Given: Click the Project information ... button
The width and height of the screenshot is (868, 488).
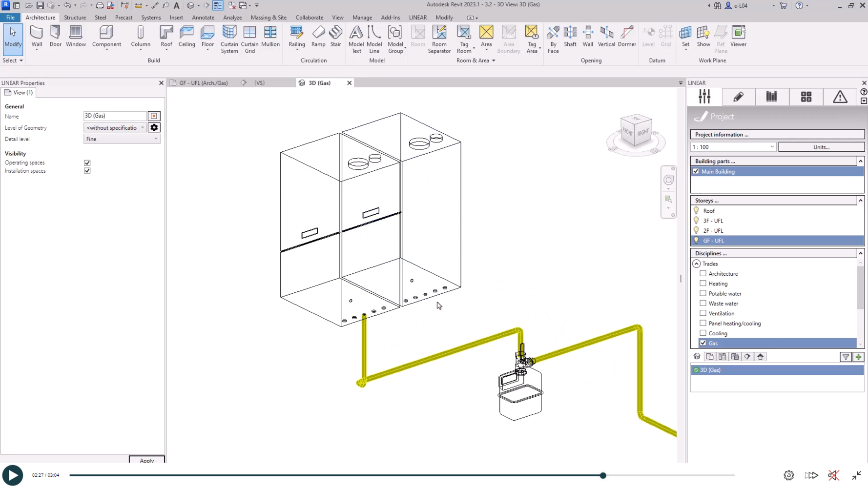Looking at the screenshot, I should tap(777, 135).
